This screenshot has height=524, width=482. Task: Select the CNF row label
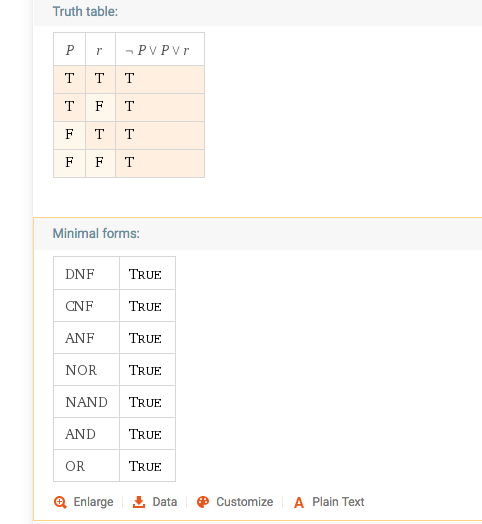click(79, 306)
